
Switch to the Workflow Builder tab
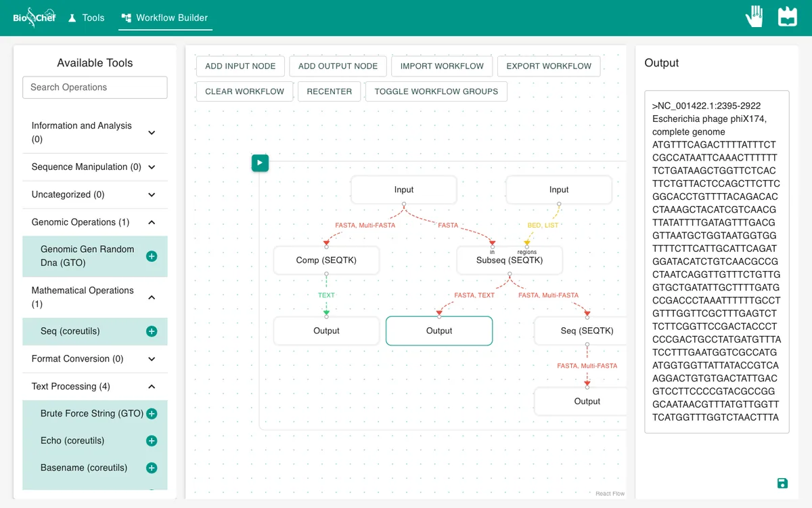tap(165, 18)
